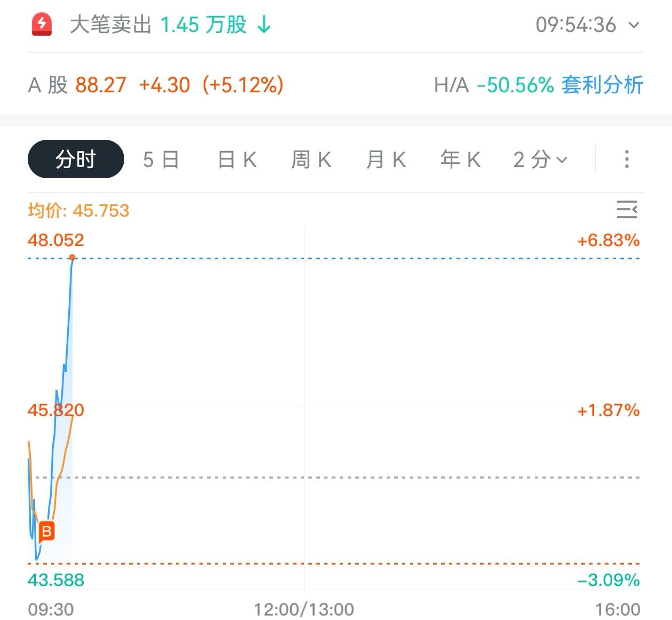The image size is (672, 620).
Task: Switch to the 日K chart
Action: click(x=237, y=159)
